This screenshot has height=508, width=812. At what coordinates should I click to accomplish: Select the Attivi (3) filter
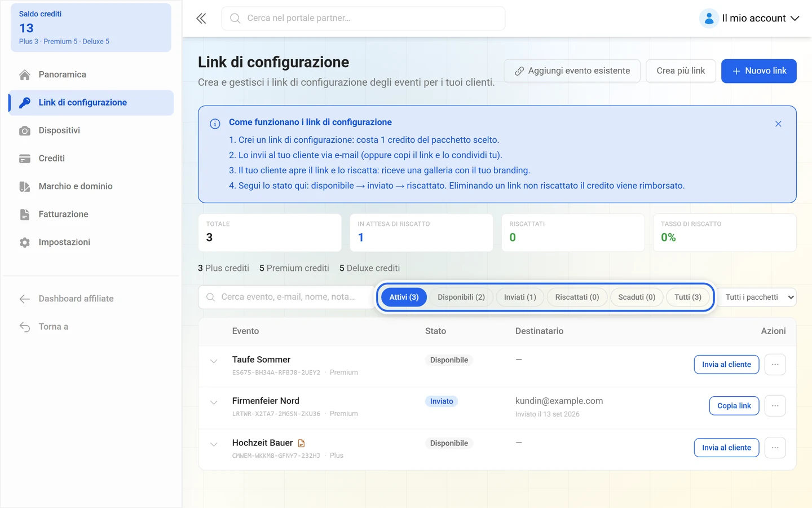(x=404, y=297)
